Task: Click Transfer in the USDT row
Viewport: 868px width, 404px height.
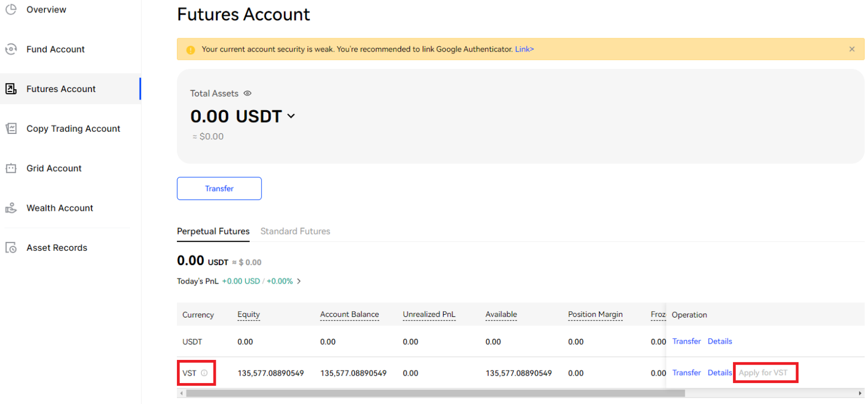Action: pos(686,341)
